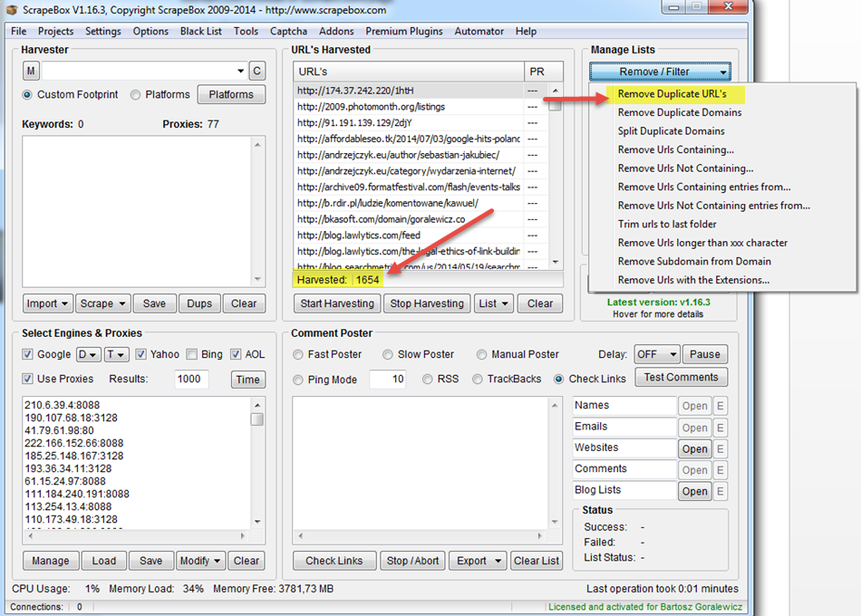Click the C button next to footprint dropdown
Viewport: 861px width, 616px height.
click(257, 71)
